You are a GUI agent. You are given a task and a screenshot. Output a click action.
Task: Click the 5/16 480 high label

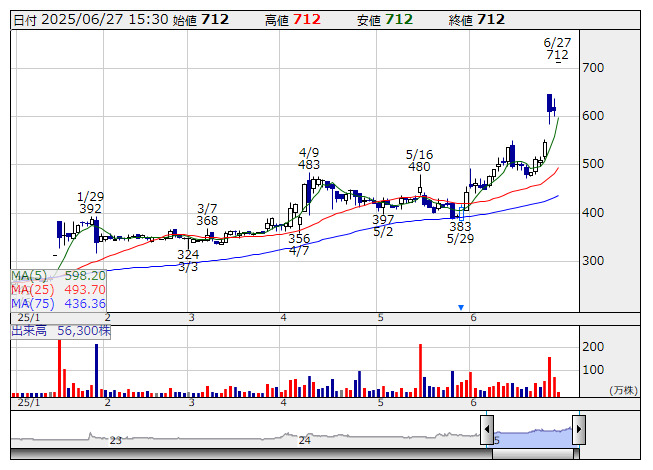pyautogui.click(x=419, y=161)
